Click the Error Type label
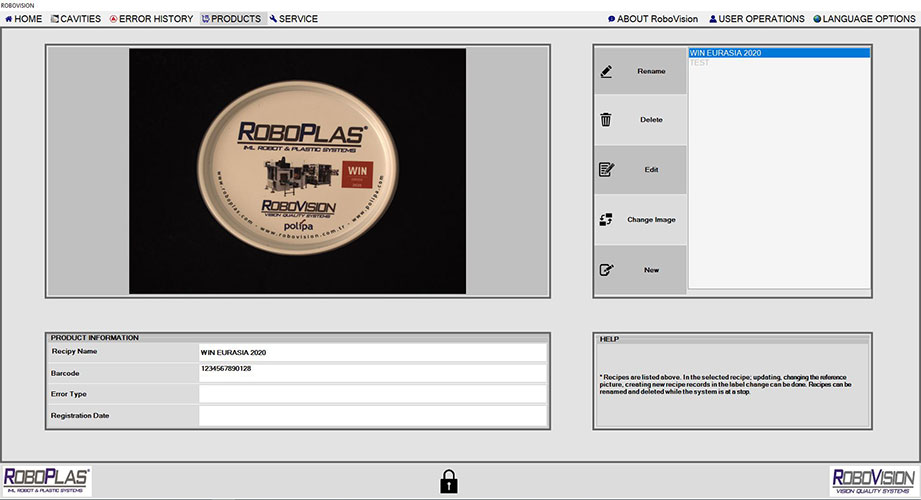Viewport: 921px width, 500px height. (68, 394)
